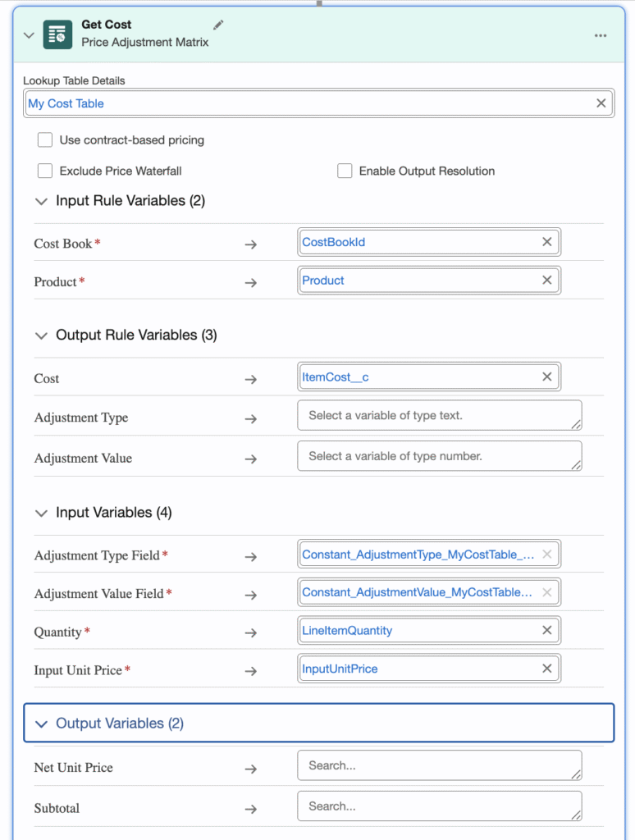Viewport: 635px width, 840px height.
Task: Collapse the Output Variables section
Action: tap(41, 724)
